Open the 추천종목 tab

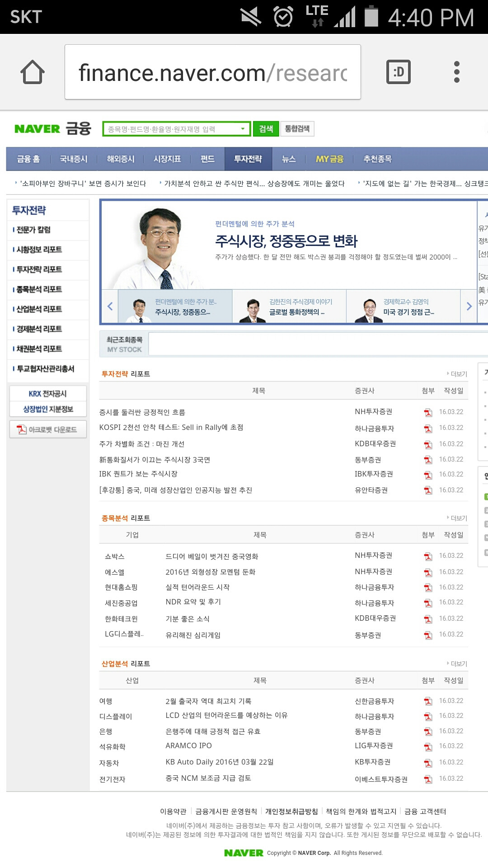378,159
